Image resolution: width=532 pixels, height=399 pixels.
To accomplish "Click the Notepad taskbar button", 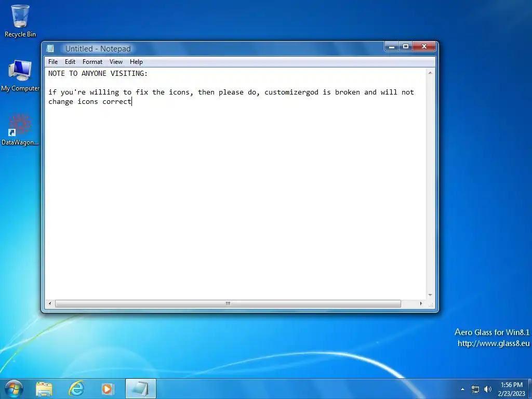I will pos(140,389).
